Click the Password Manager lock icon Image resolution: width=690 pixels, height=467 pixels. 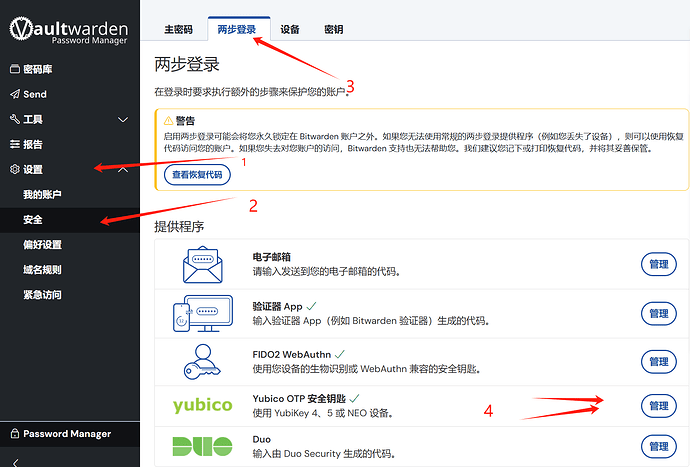point(15,434)
